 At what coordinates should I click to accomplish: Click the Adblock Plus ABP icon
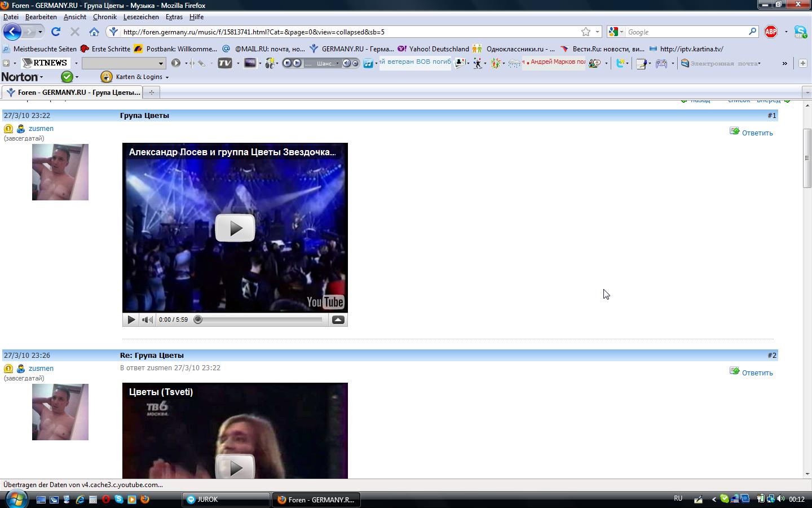[x=771, y=32]
